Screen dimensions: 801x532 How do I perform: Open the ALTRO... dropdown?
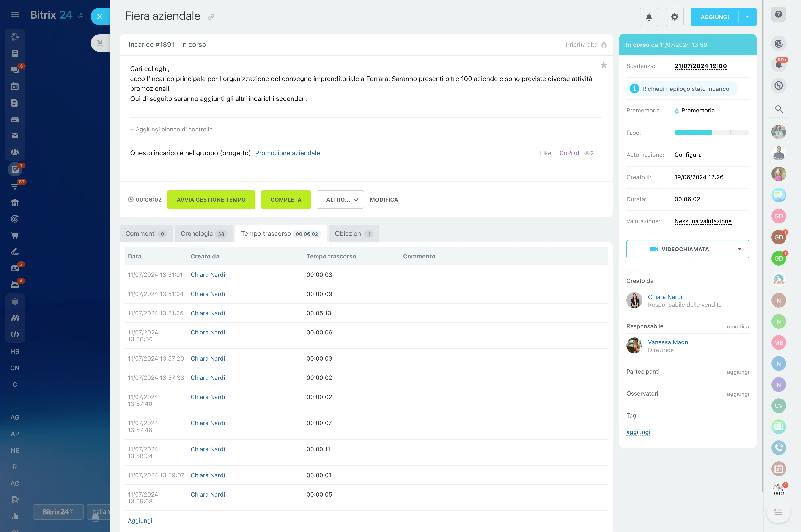tap(340, 200)
